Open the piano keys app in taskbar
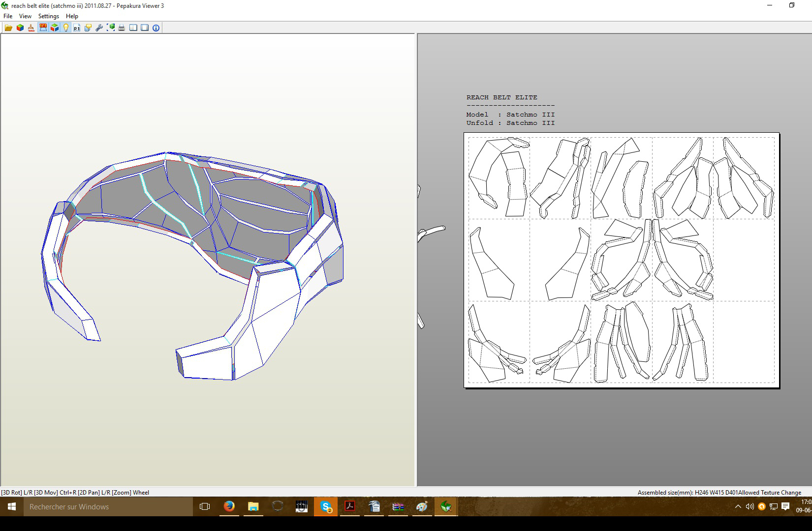The width and height of the screenshot is (812, 531). [302, 506]
